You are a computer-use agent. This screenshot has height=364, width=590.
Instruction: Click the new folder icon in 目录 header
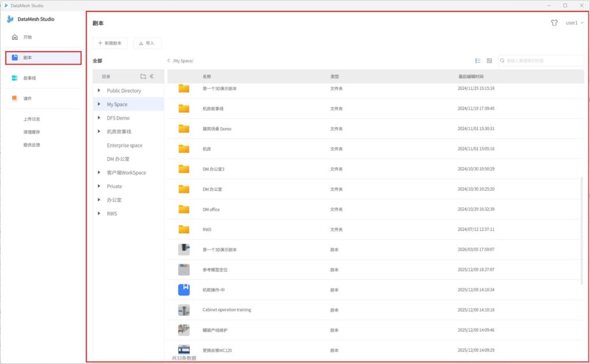143,76
